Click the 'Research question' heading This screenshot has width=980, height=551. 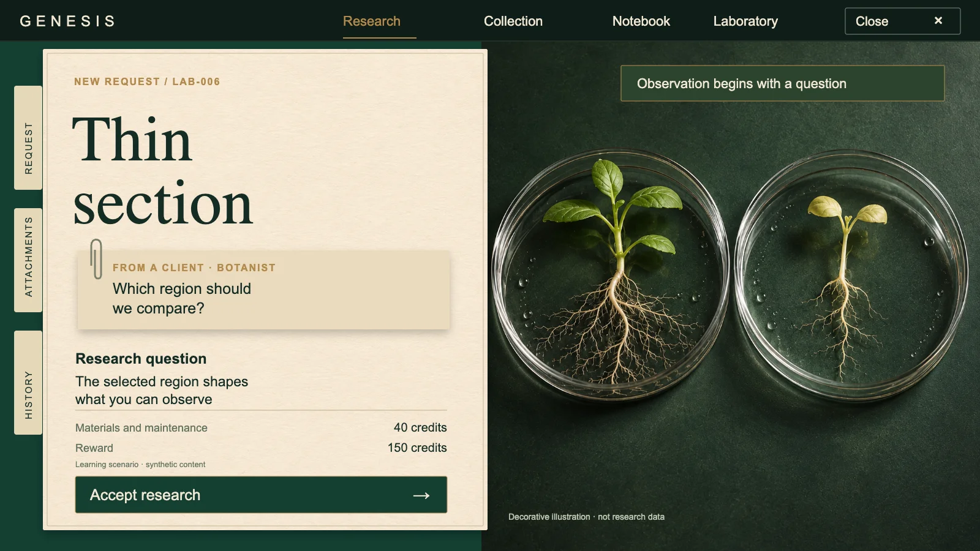pyautogui.click(x=141, y=359)
